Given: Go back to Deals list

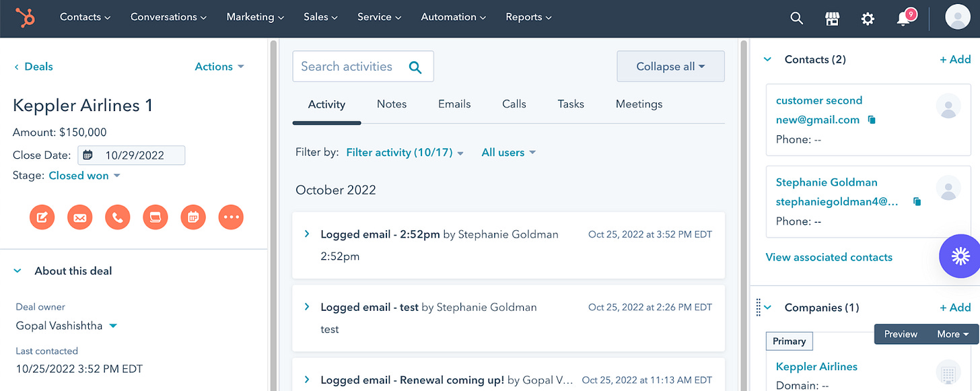Looking at the screenshot, I should (x=33, y=67).
